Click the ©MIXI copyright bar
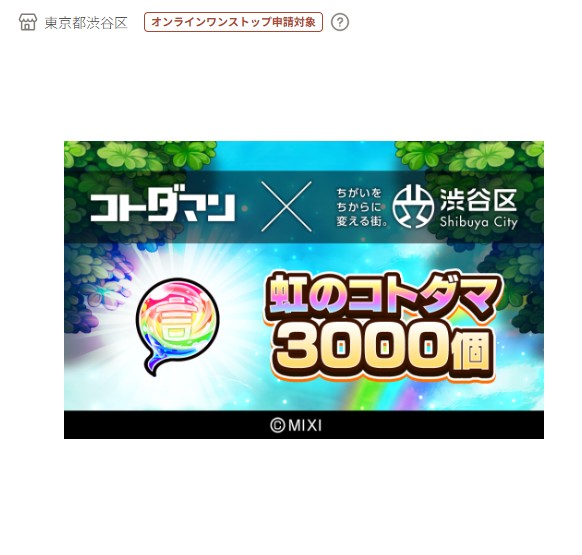582x555 pixels. tap(304, 425)
